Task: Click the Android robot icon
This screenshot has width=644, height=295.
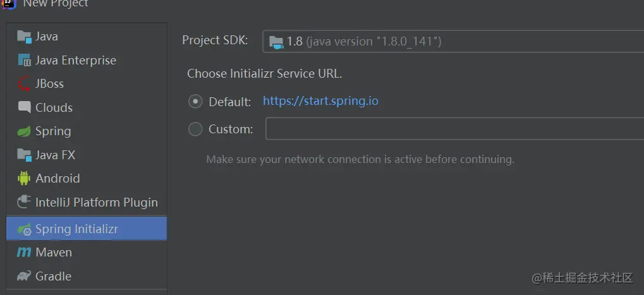Action: (x=24, y=178)
